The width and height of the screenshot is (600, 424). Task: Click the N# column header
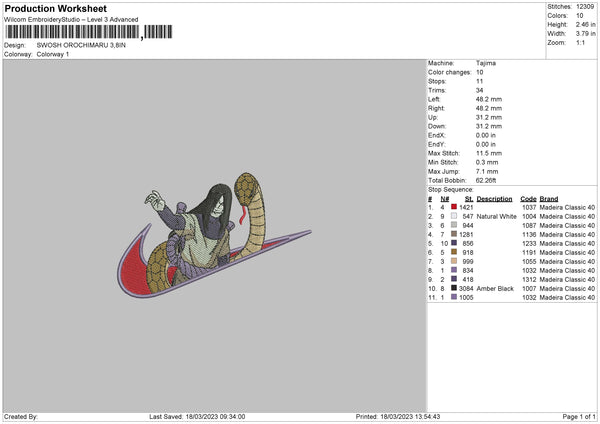pyautogui.click(x=445, y=199)
